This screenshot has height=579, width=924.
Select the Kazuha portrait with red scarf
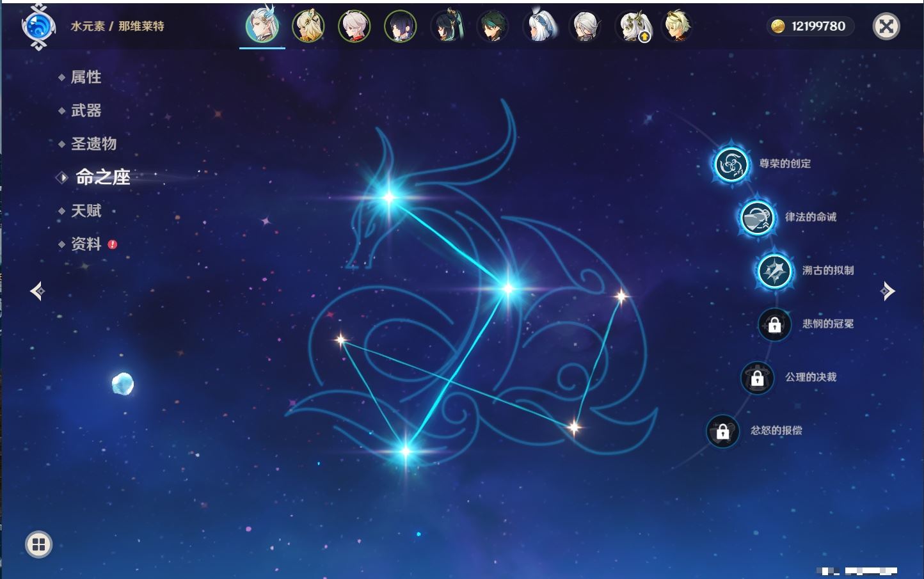pos(354,26)
